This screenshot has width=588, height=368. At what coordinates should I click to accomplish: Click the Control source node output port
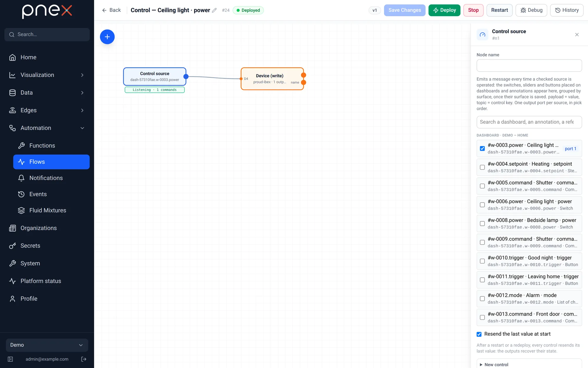tap(186, 77)
